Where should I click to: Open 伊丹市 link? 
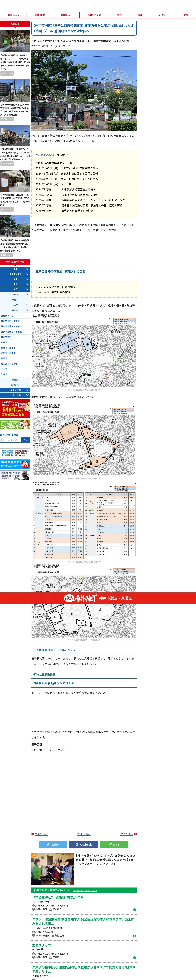pyautogui.click(x=4, y=342)
